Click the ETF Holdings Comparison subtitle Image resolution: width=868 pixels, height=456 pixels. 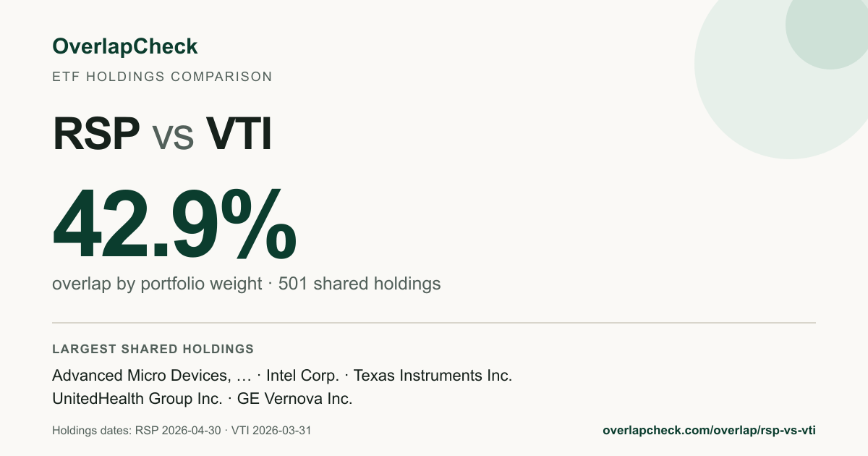[x=162, y=76]
